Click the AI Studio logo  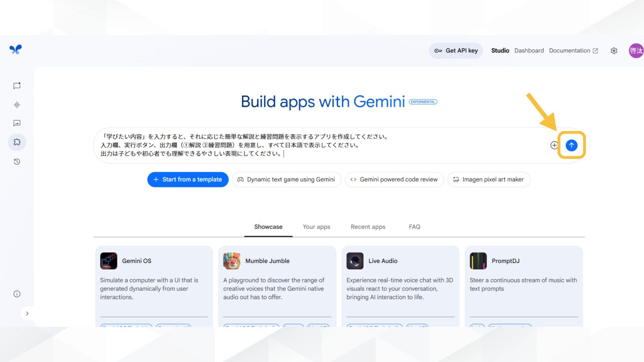click(16, 49)
